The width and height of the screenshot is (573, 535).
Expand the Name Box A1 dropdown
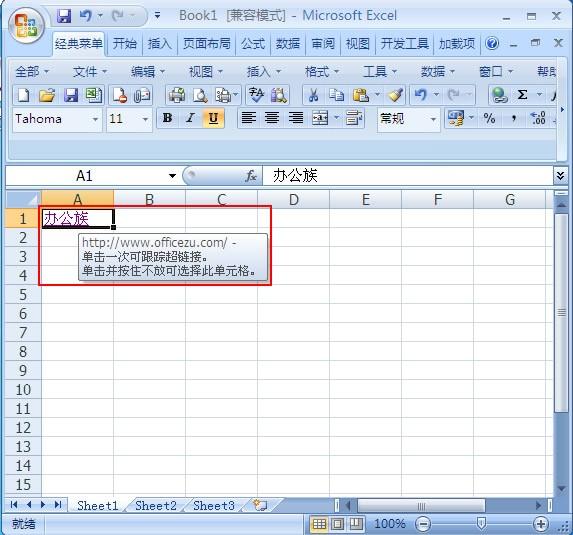tap(172, 176)
